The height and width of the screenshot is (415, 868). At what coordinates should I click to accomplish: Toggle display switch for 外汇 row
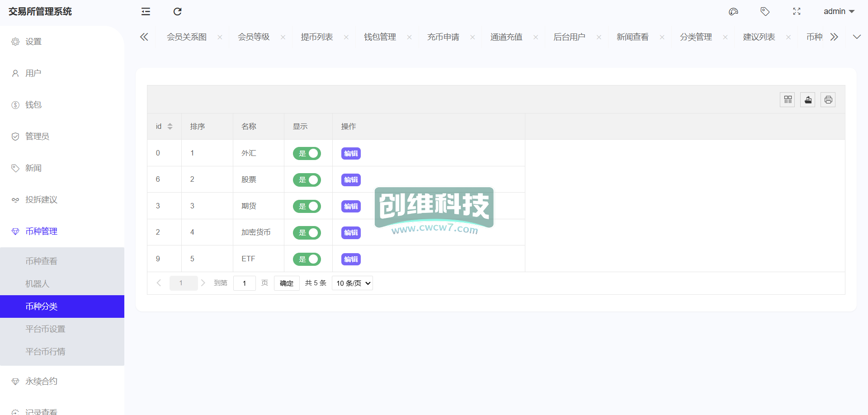(x=307, y=154)
